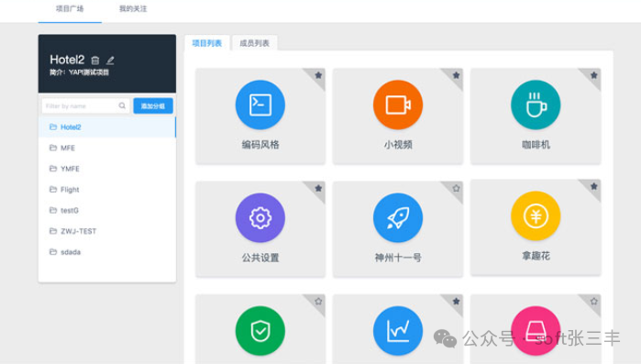Toggle star on line chart project card

click(457, 302)
